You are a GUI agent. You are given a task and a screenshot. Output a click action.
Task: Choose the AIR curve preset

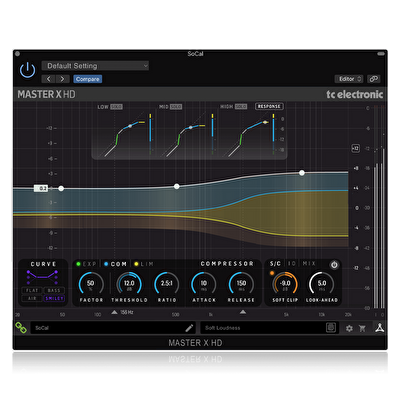(x=32, y=298)
